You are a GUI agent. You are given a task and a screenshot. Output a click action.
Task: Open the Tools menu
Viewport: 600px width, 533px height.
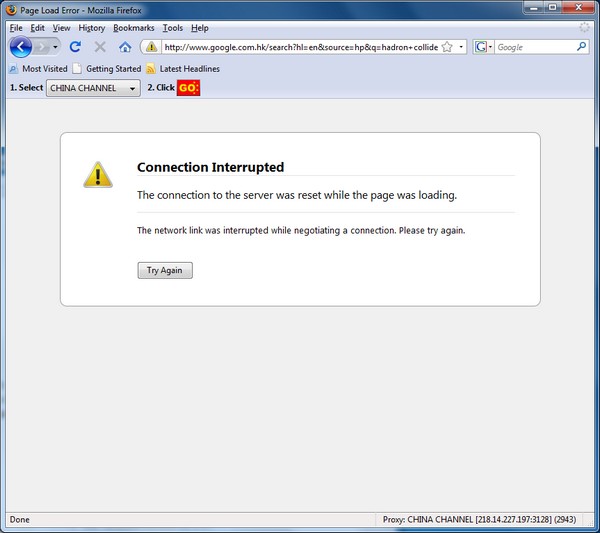173,28
